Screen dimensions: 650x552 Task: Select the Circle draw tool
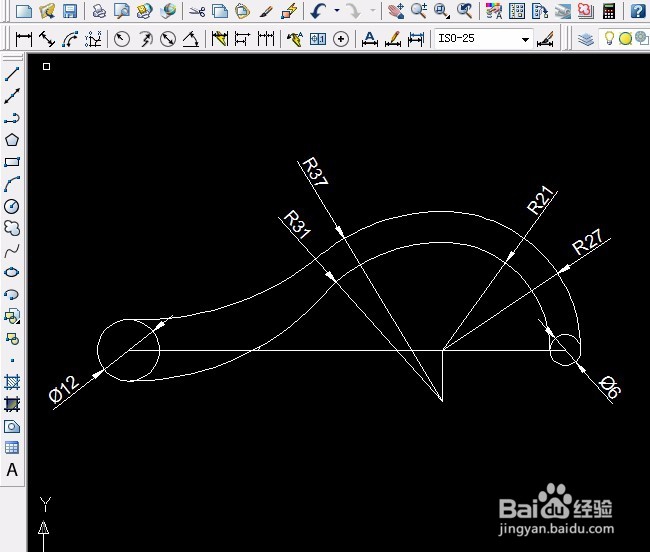pyautogui.click(x=12, y=206)
